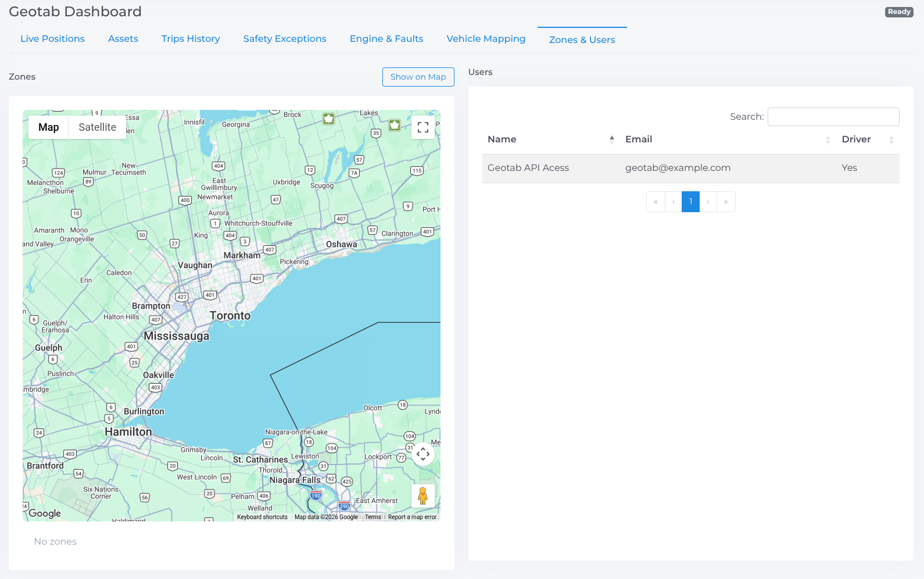Viewport: 924px width, 579px height.
Task: Go to first page of users
Action: [x=656, y=202]
